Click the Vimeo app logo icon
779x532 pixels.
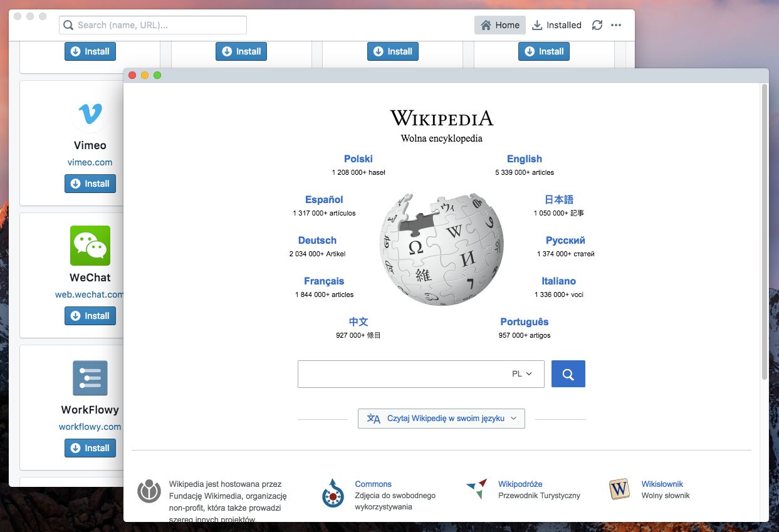90,113
